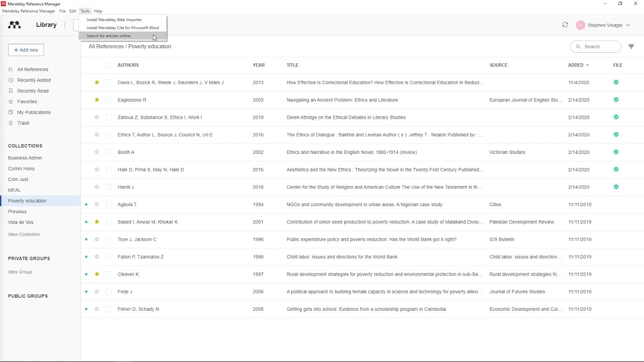The height and width of the screenshot is (362, 644).
Task: Open the Edit menu
Action: [73, 11]
